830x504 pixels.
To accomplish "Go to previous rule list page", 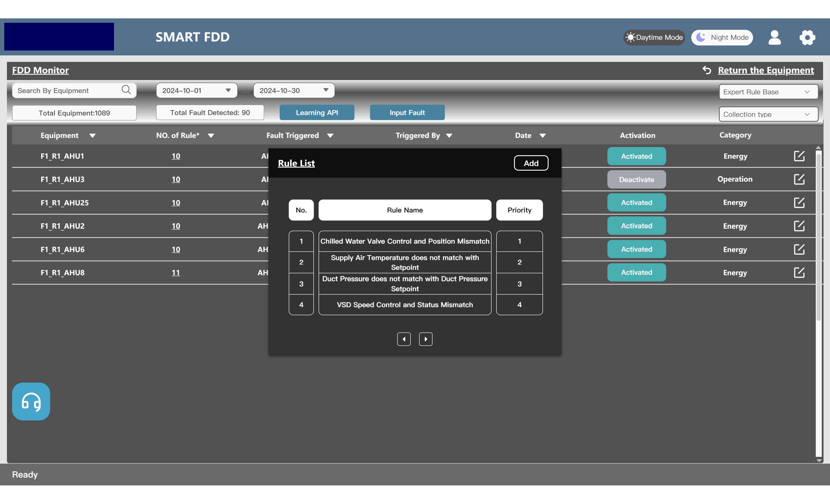I will [x=404, y=339].
